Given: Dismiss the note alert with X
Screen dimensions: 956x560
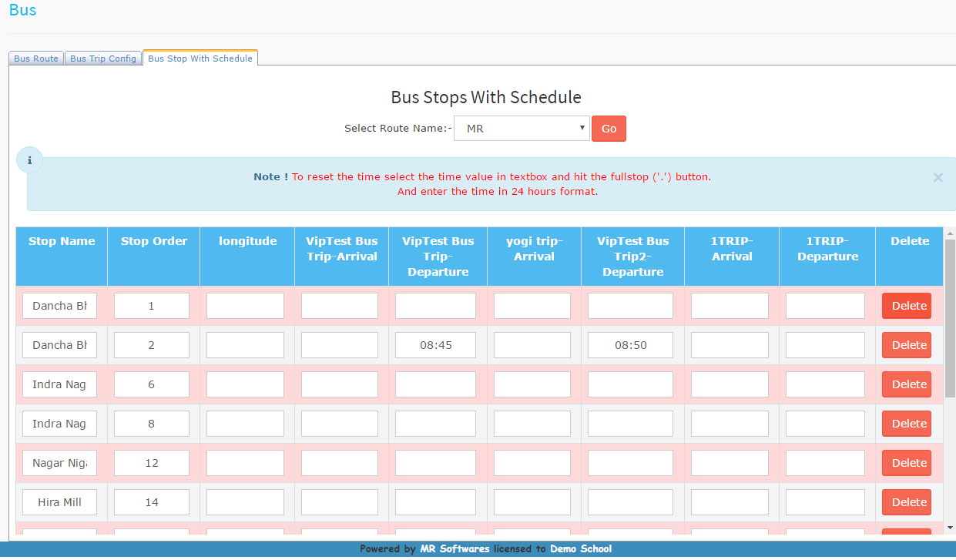Looking at the screenshot, I should (938, 177).
